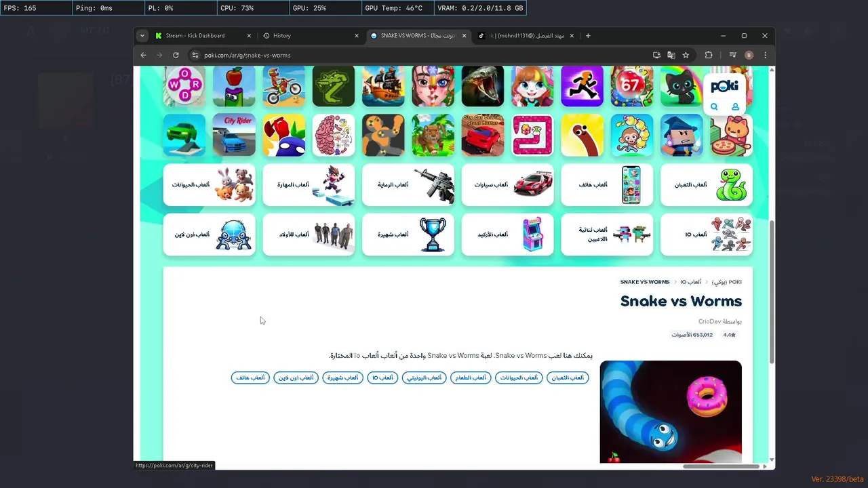Click the Poki logo
Screen dimensions: 868x488
724,86
